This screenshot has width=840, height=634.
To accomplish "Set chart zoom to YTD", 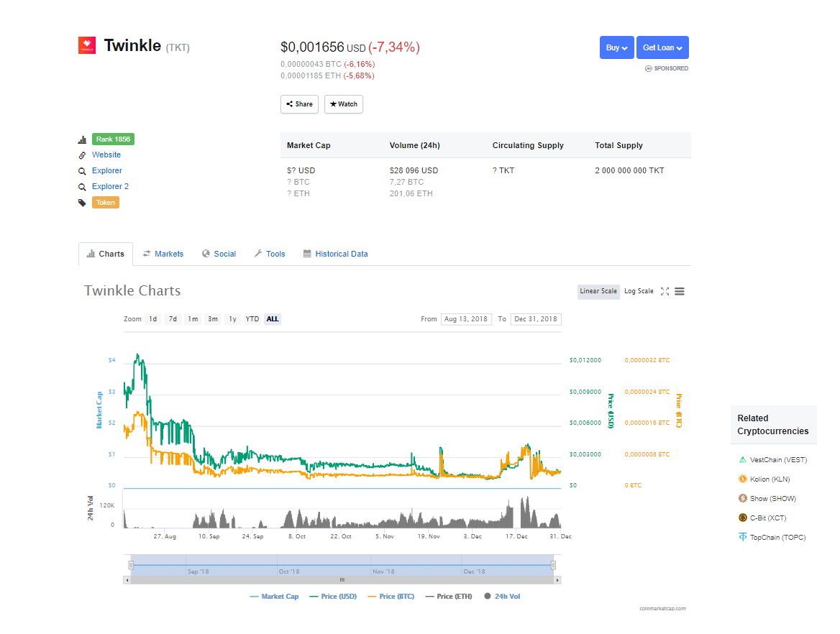I will click(252, 319).
